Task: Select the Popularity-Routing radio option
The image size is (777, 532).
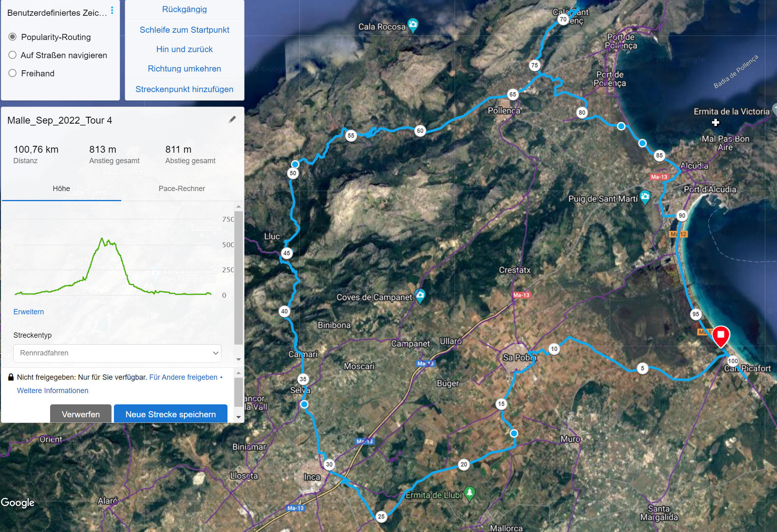Action: coord(13,37)
